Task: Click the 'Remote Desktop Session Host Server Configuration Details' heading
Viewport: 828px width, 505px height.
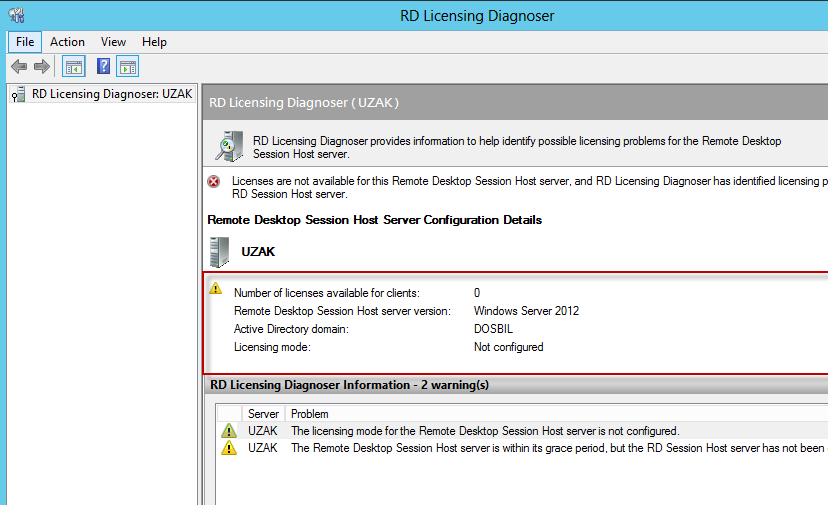Action: tap(374, 220)
